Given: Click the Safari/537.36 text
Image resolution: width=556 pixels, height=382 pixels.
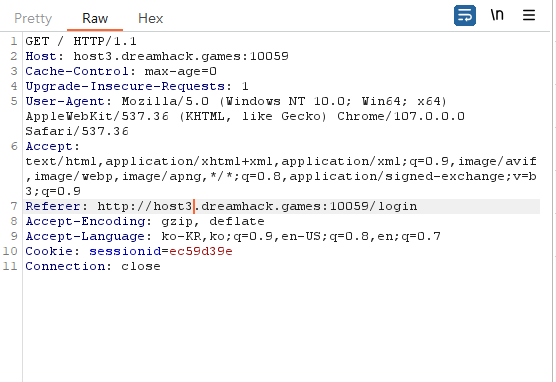Looking at the screenshot, I should pyautogui.click(x=77, y=131).
